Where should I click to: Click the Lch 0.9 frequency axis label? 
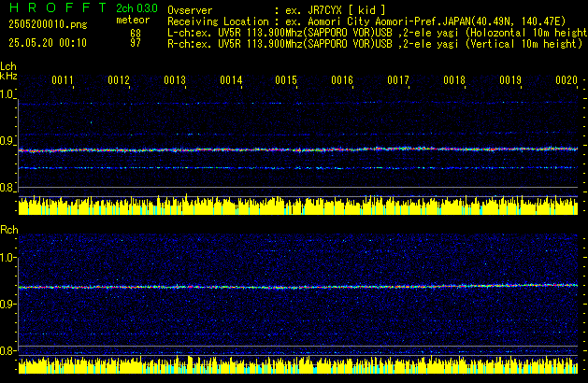(x=7, y=141)
